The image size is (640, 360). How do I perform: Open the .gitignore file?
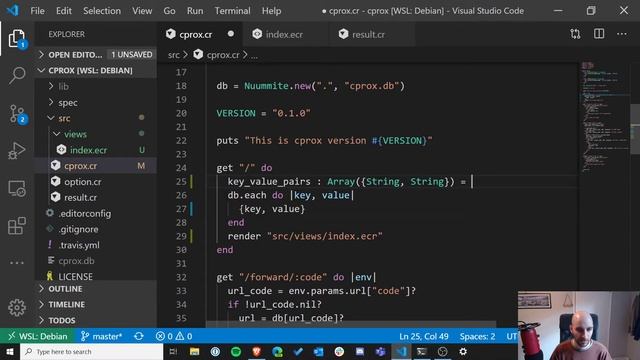(96, 229)
